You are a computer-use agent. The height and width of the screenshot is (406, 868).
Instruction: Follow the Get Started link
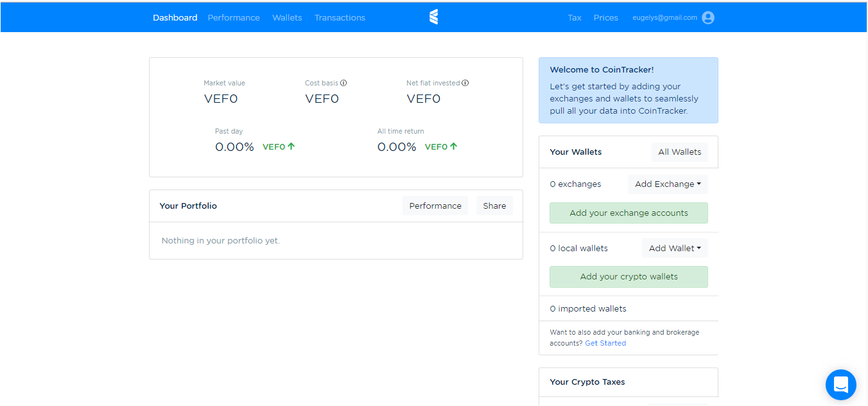pyautogui.click(x=605, y=343)
